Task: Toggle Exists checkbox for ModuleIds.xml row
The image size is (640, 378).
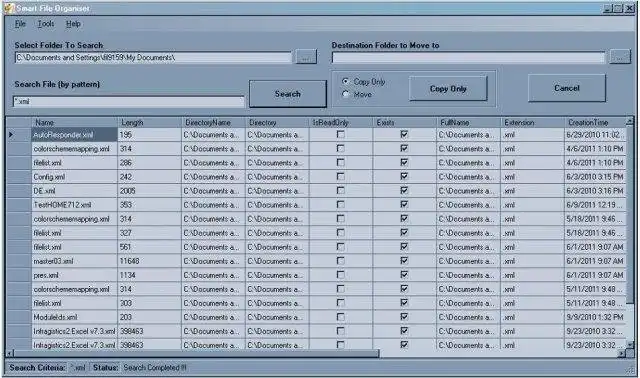Action: tap(404, 317)
